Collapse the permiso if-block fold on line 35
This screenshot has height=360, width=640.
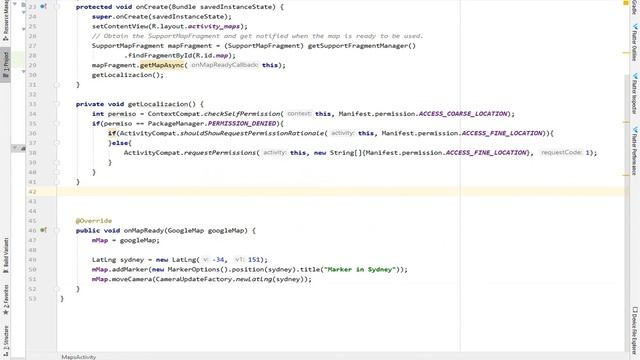coord(57,123)
